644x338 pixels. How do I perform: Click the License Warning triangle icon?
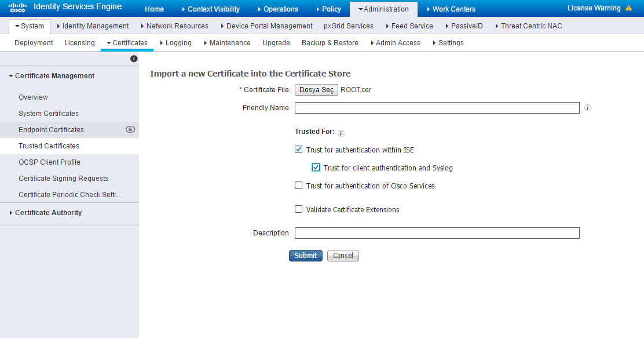pos(628,8)
